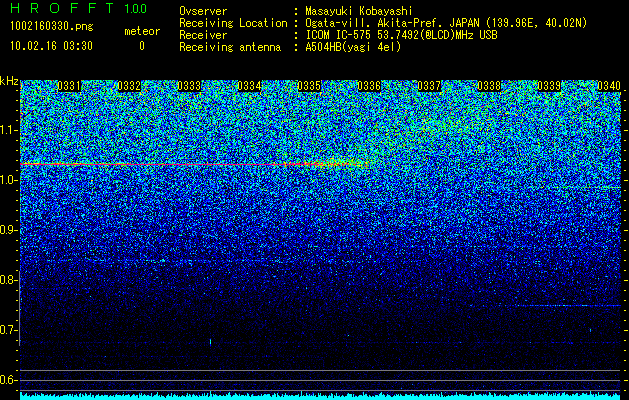Click the HROFFT title text
Screen dimensions: 629x400
(62, 8)
